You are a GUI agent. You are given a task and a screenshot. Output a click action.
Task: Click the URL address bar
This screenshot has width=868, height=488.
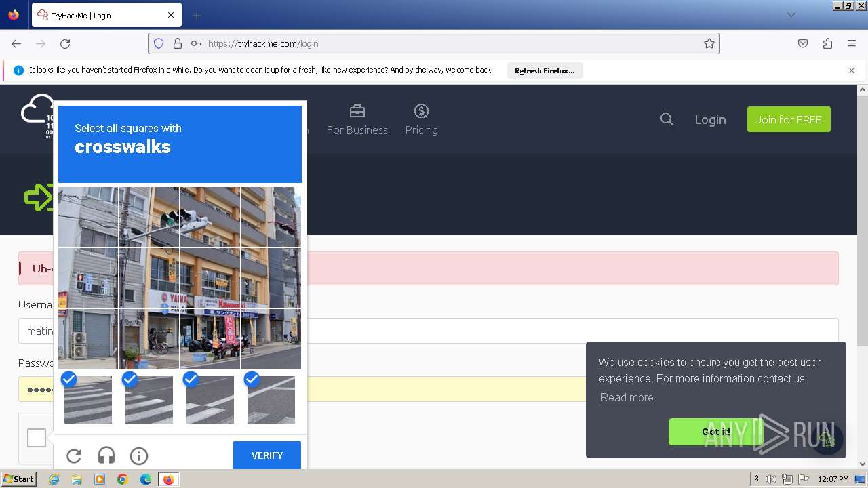pos(434,43)
